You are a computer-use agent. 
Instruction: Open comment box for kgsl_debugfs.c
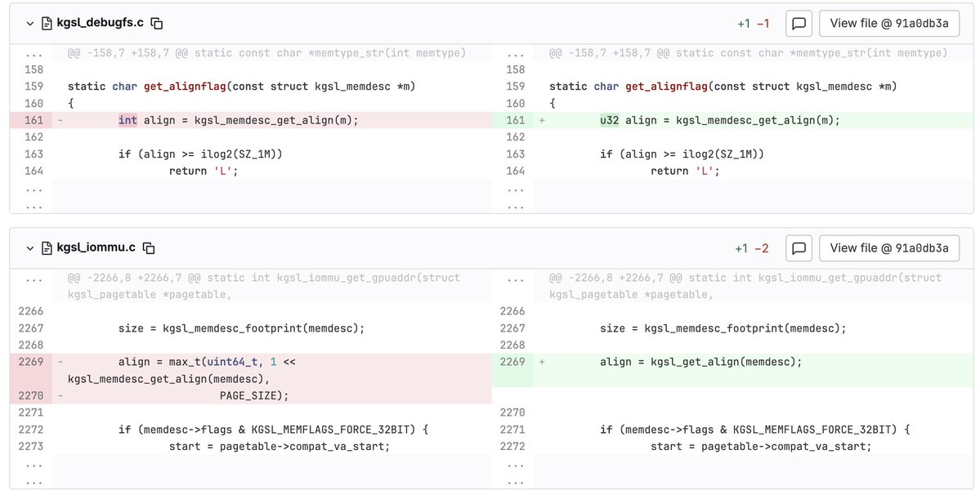coord(799,24)
